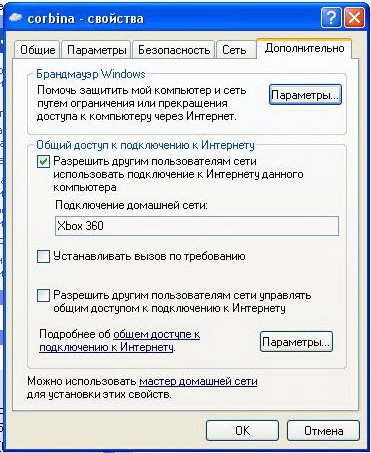Select the Сеть tab

(234, 50)
